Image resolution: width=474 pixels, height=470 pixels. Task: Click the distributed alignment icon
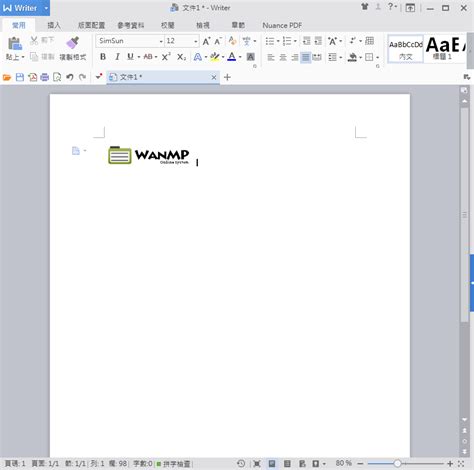click(x=317, y=57)
